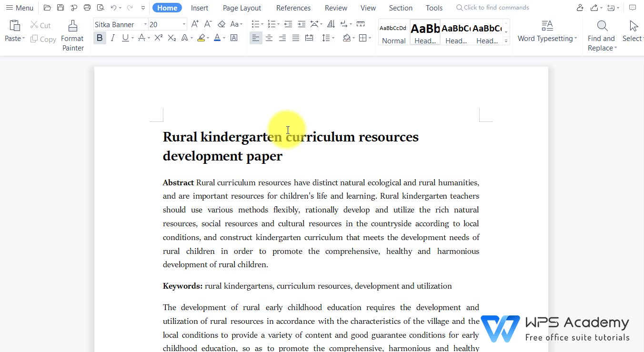This screenshot has width=644, height=352.
Task: Apply subscript formatting
Action: click(x=172, y=38)
